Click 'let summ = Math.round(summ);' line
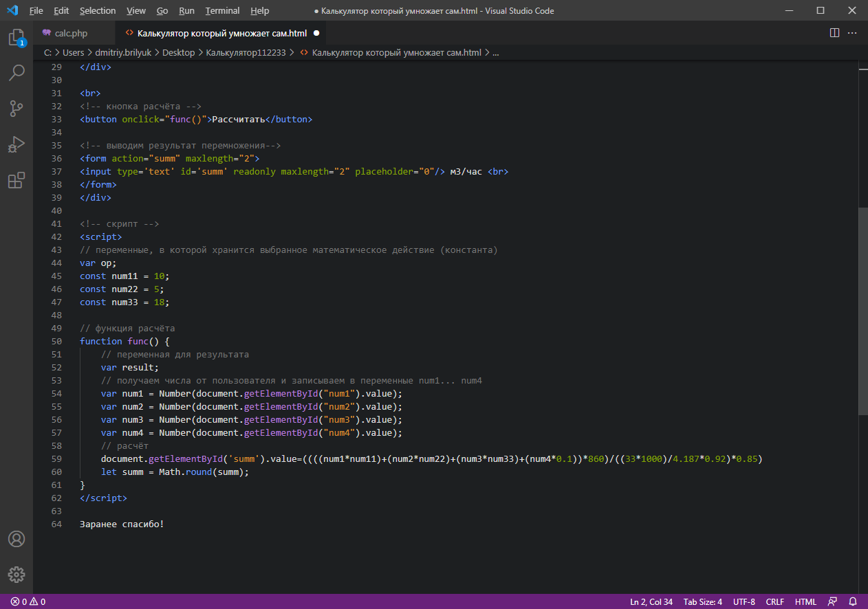 point(175,472)
